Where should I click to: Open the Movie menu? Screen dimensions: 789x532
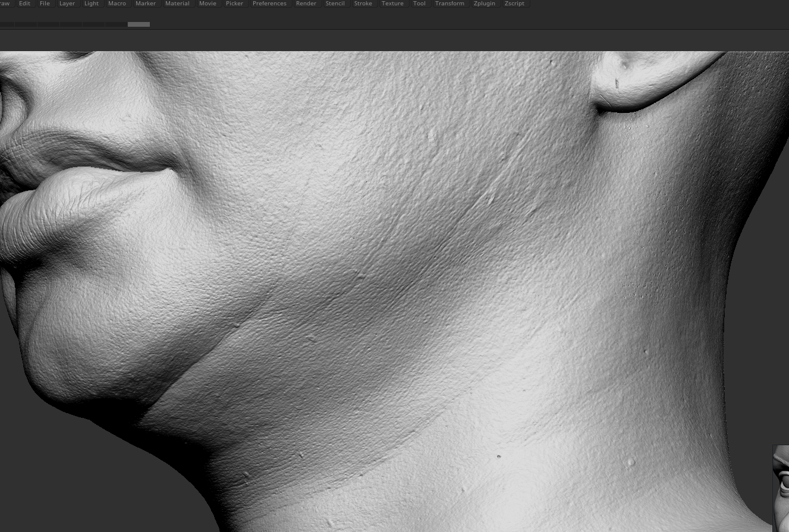coord(208,4)
